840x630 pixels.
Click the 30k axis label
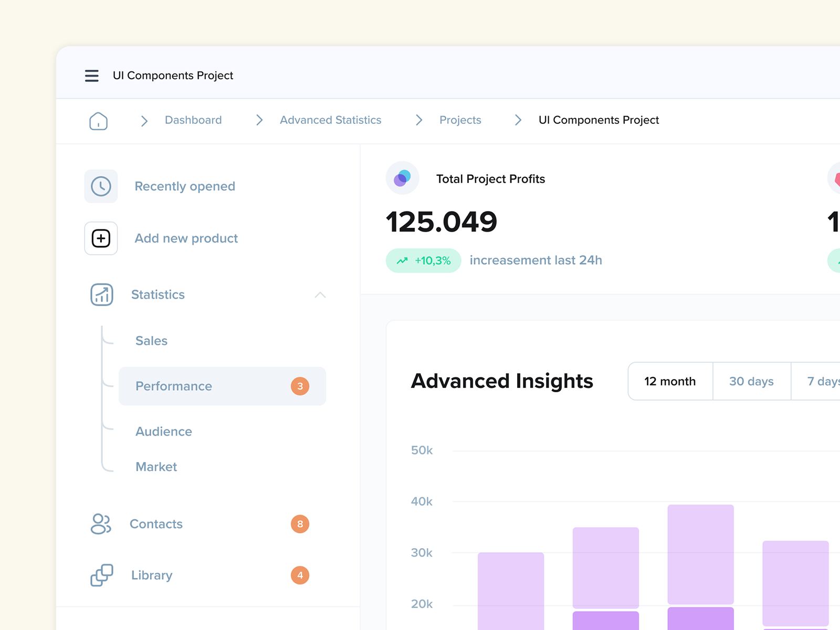tap(422, 553)
